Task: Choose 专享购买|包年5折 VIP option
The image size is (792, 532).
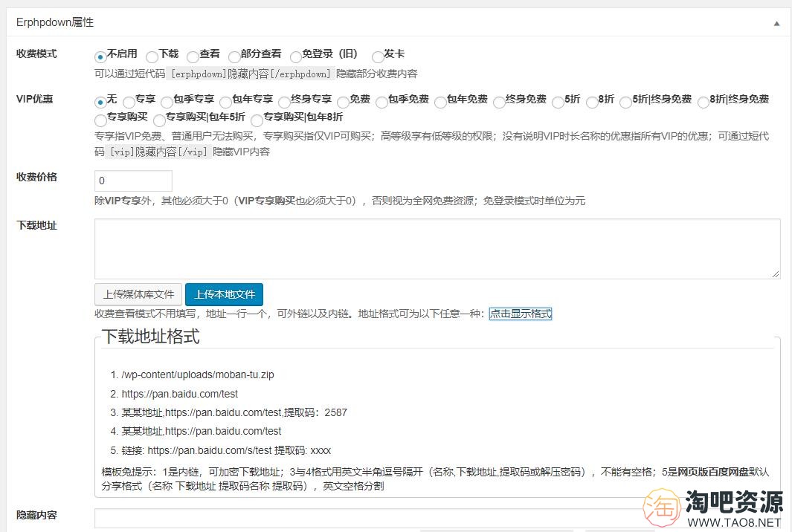Action: point(159,120)
